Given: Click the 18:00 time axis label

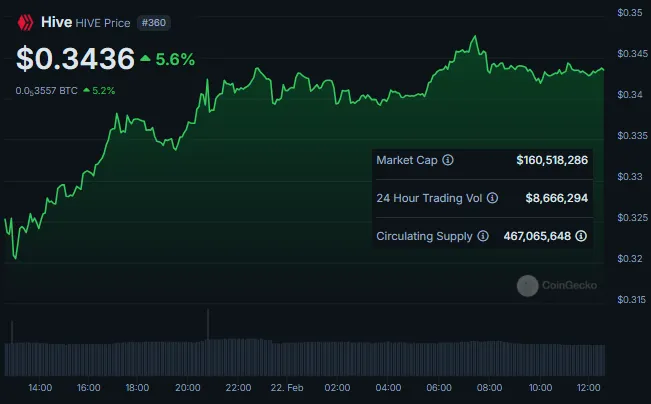Looking at the screenshot, I should click(137, 388).
